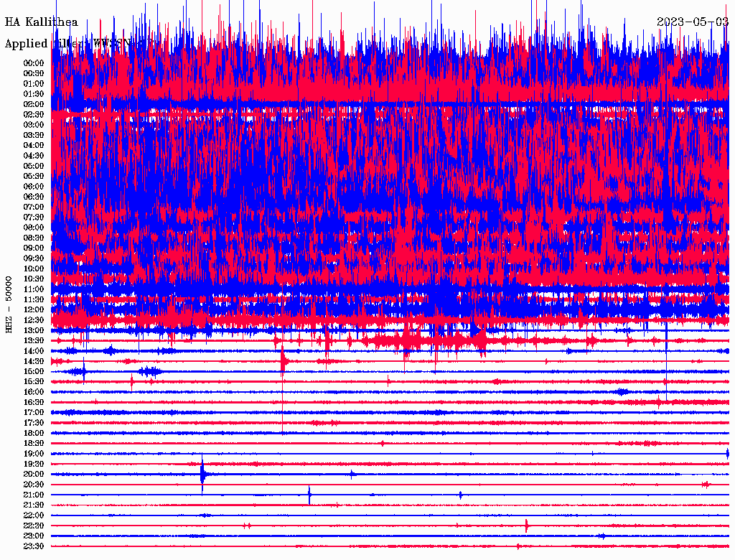Select the 10:30 time label

click(x=34, y=279)
